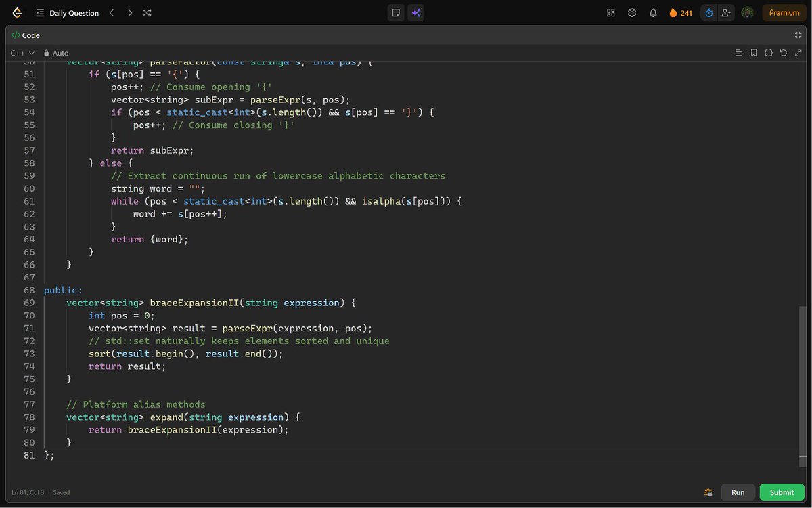The height and width of the screenshot is (508, 812).
Task: Click the 'sort(result.begin(), result.end());' line
Action: pyautogui.click(x=186, y=354)
